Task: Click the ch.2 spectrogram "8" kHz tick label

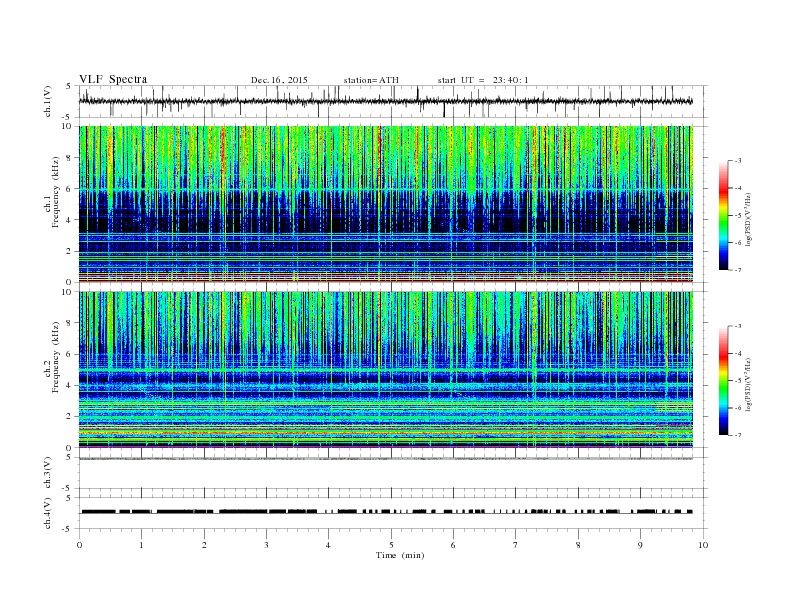Action: coord(70,323)
